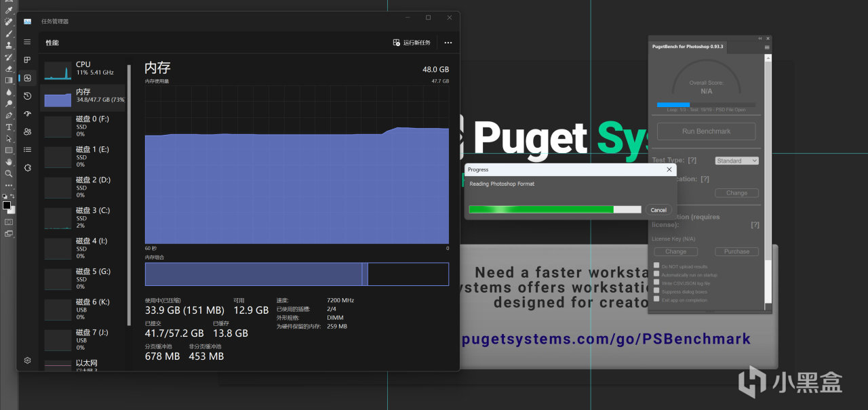Expand Task Manager hamburger navigation menu
Viewport: 868px width, 410px height.
27,42
